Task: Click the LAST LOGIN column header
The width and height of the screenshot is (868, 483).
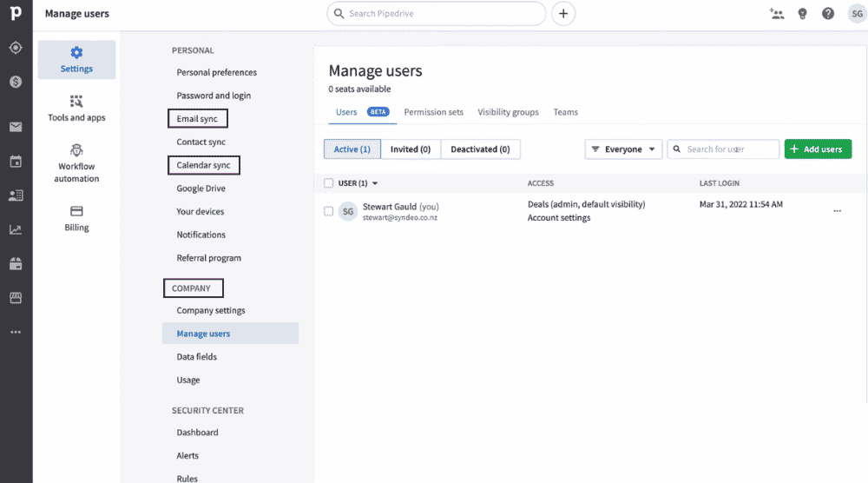Action: point(719,183)
